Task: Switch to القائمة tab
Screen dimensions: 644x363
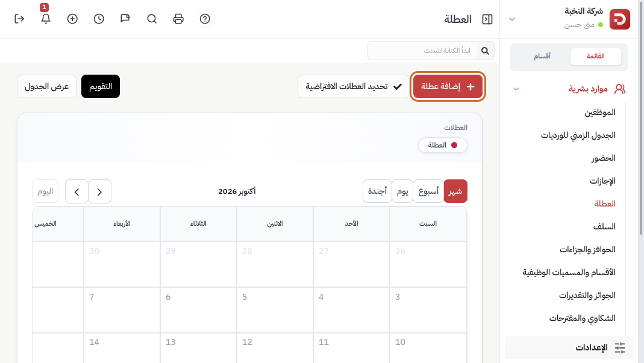Action: [x=596, y=56]
